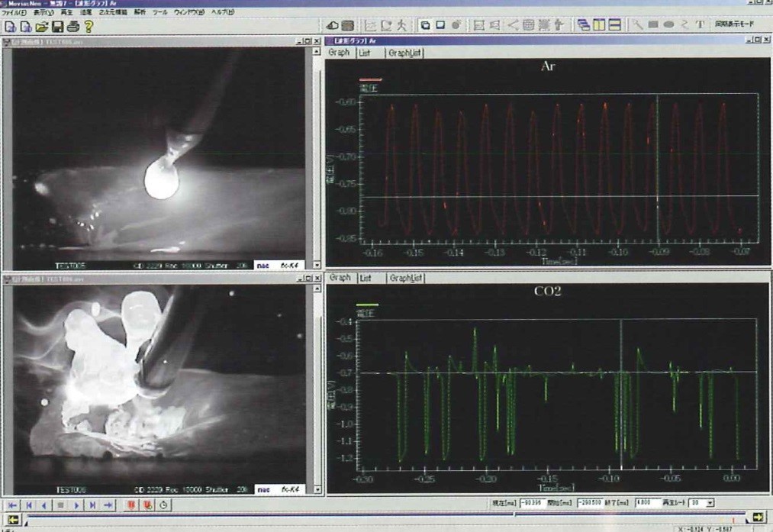The image size is (773, 532).
Task: Click the timeline seek bar at bottom
Action: pyautogui.click(x=382, y=518)
